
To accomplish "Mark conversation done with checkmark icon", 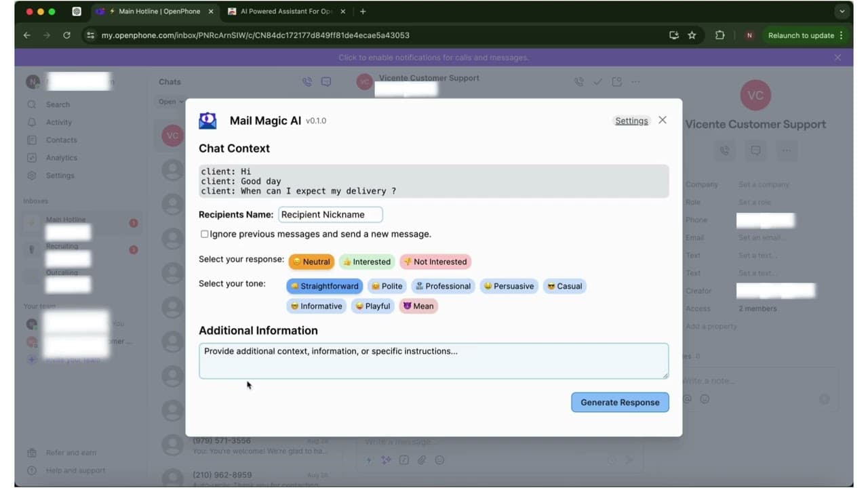I will click(597, 82).
